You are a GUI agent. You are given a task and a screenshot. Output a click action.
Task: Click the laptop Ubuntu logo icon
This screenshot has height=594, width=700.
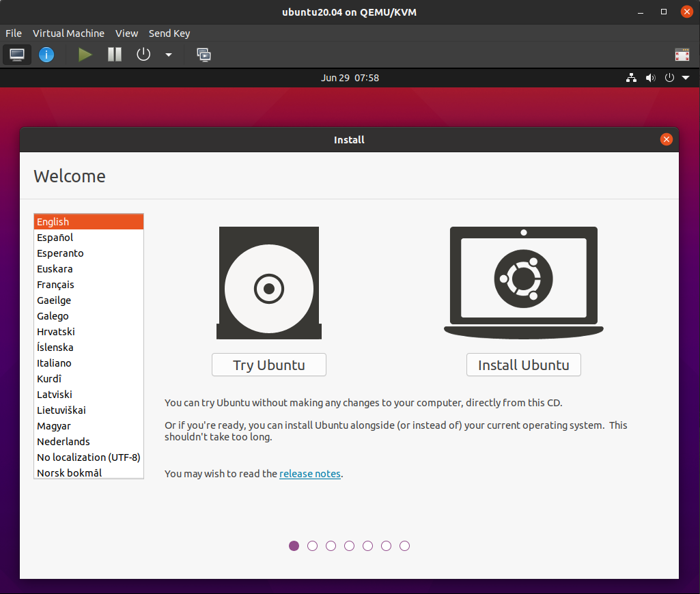point(524,283)
